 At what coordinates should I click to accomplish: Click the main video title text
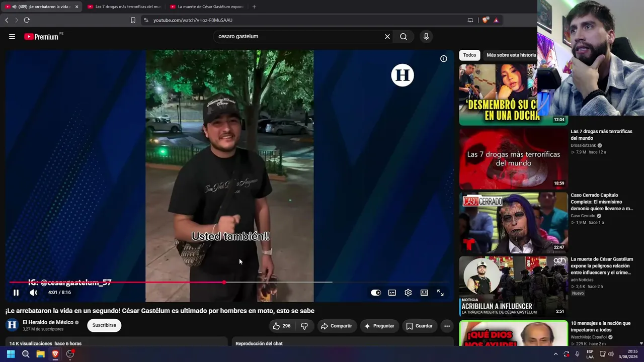pyautogui.click(x=160, y=311)
